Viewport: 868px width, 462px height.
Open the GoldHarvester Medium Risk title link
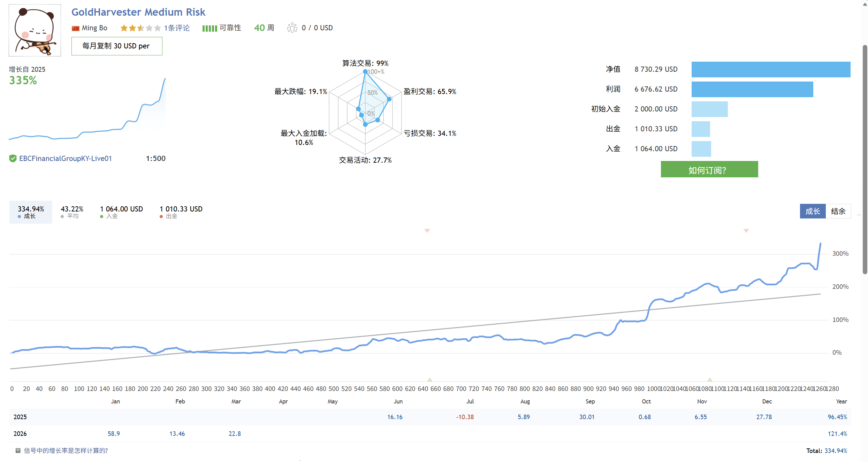138,12
